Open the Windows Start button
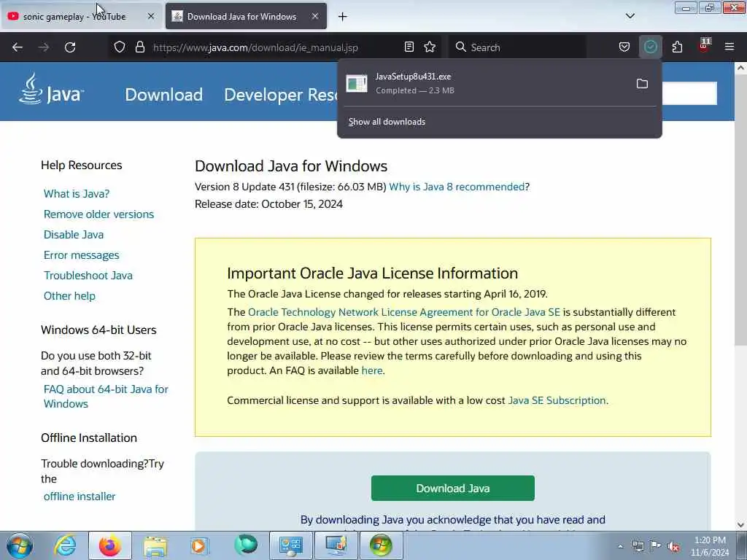Viewport: 747px width, 560px height. click(20, 545)
